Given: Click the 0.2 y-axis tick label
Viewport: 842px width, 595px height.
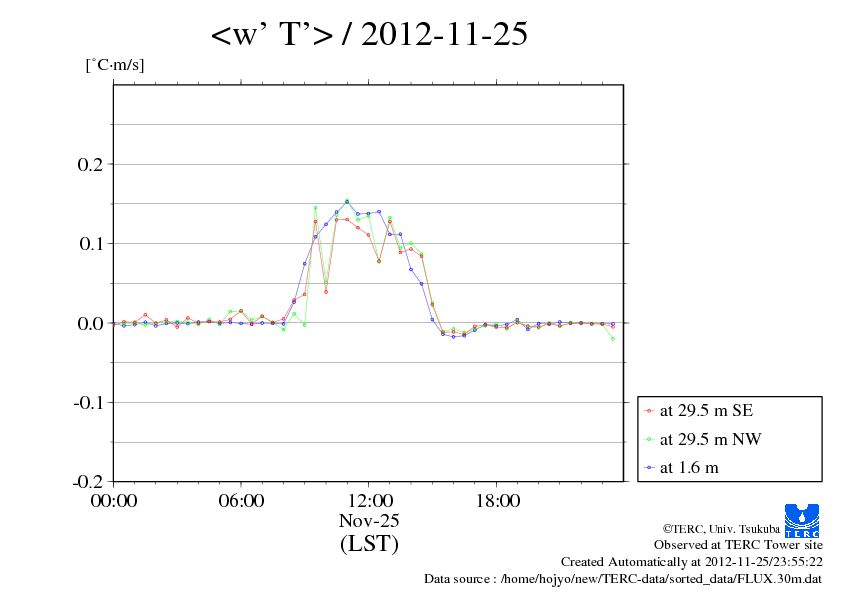Looking at the screenshot, I should pyautogui.click(x=92, y=164).
